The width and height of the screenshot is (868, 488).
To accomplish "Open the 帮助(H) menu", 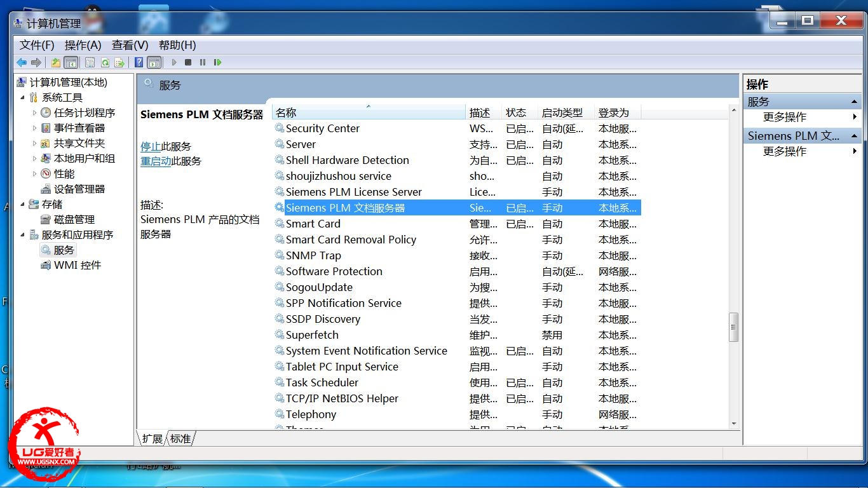I will [x=177, y=45].
